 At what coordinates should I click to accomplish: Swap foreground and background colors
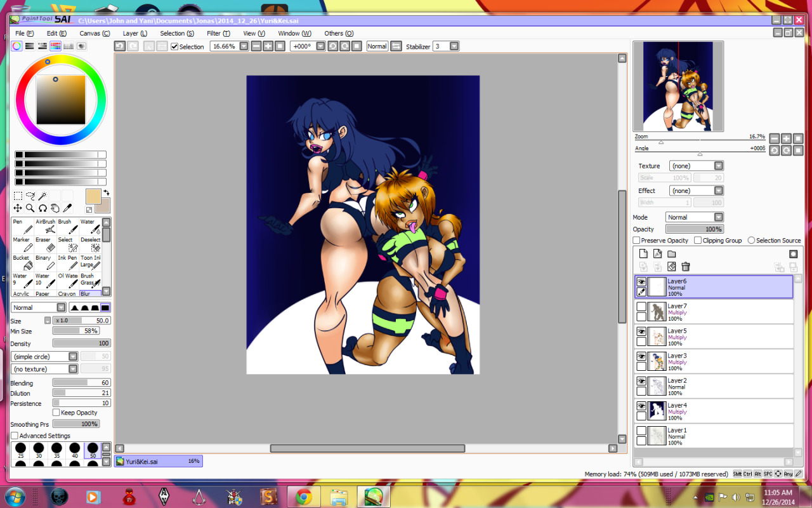point(107,192)
